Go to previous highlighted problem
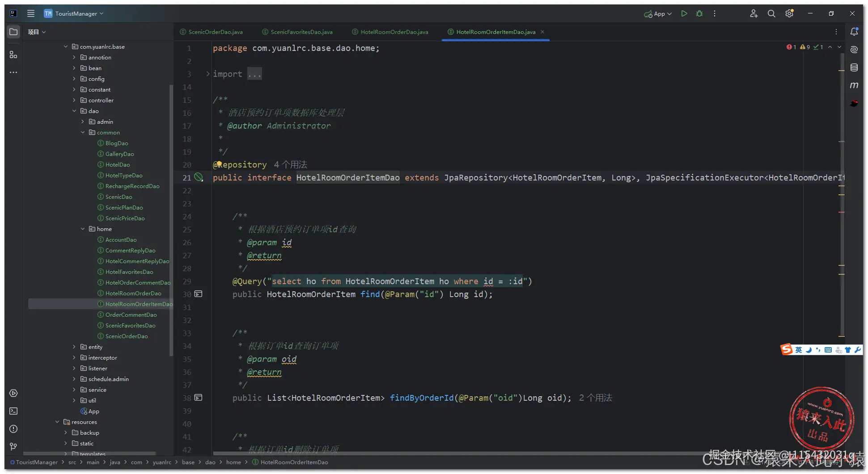 coord(830,47)
